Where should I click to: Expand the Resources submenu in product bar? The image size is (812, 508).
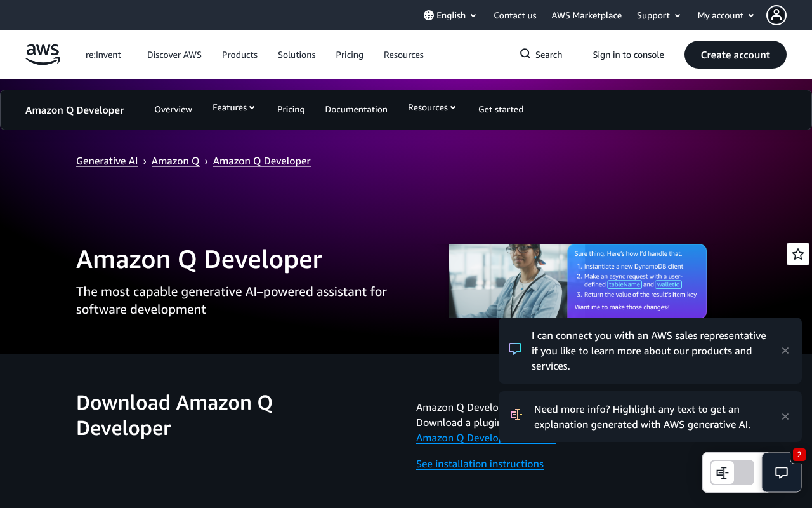tap(431, 108)
